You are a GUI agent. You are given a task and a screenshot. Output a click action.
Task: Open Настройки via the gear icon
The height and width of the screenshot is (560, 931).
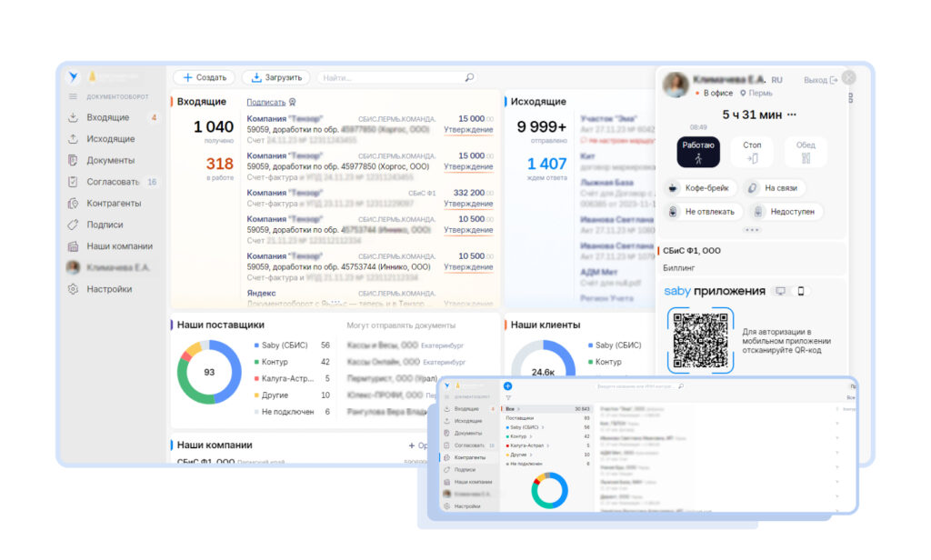[x=73, y=289]
